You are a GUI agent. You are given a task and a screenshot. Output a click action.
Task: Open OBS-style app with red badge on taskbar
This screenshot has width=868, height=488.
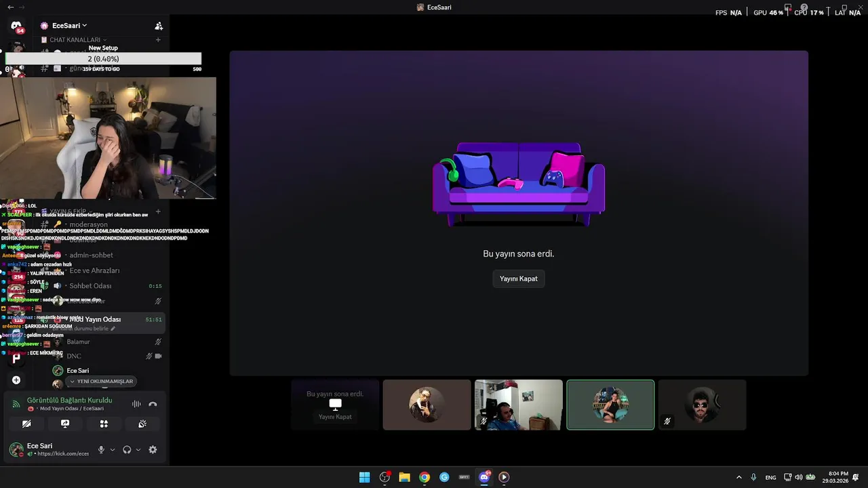click(384, 477)
